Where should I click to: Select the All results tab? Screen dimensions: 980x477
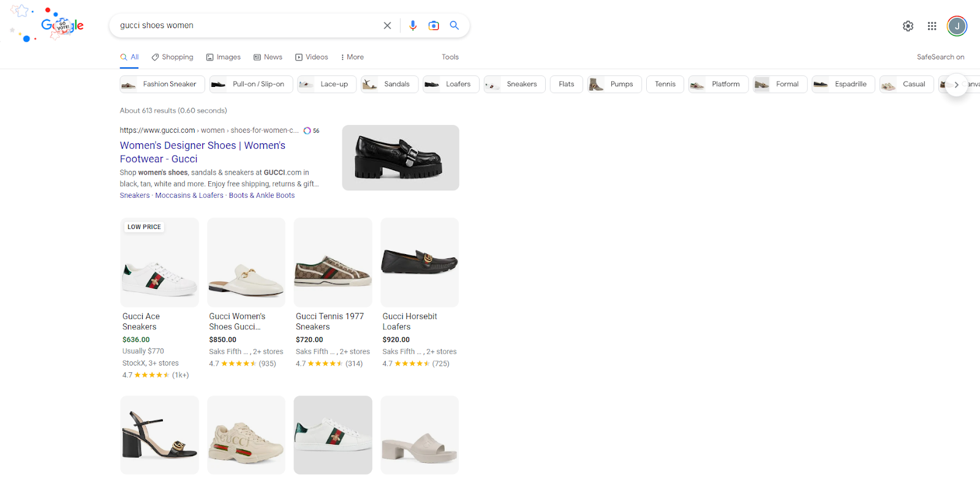coord(129,57)
